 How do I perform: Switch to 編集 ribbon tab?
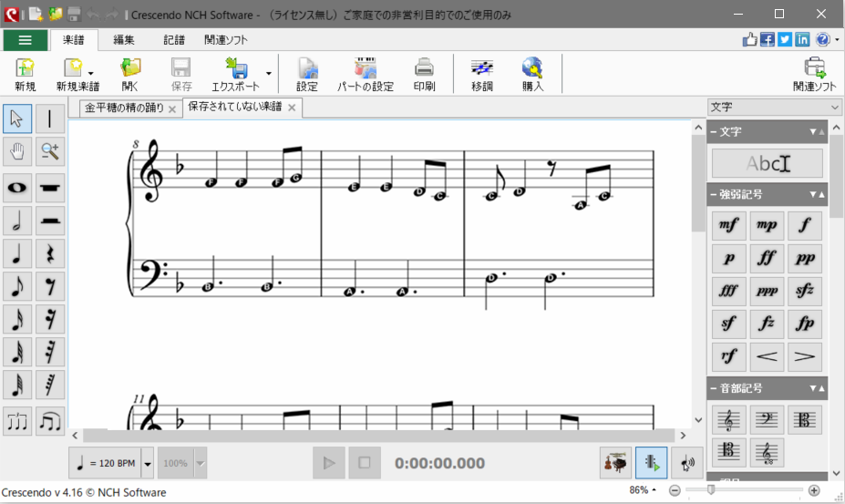coord(124,40)
